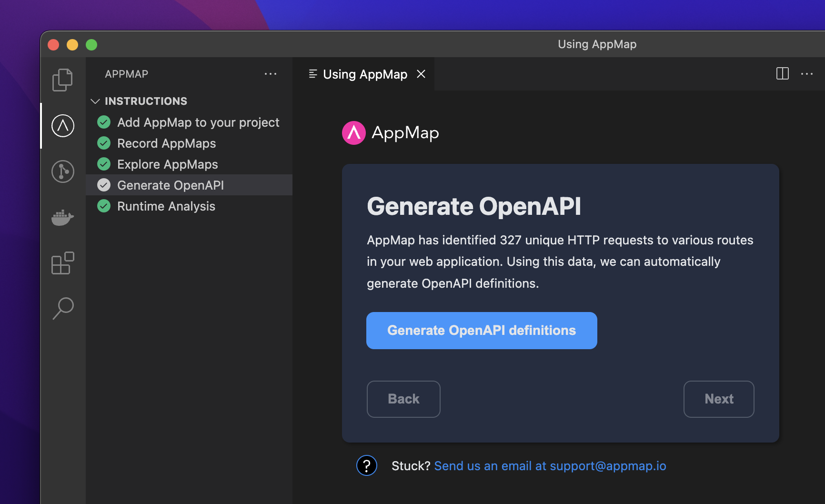The width and height of the screenshot is (825, 504).
Task: Open the support@appmap.io email link
Action: (x=550, y=465)
